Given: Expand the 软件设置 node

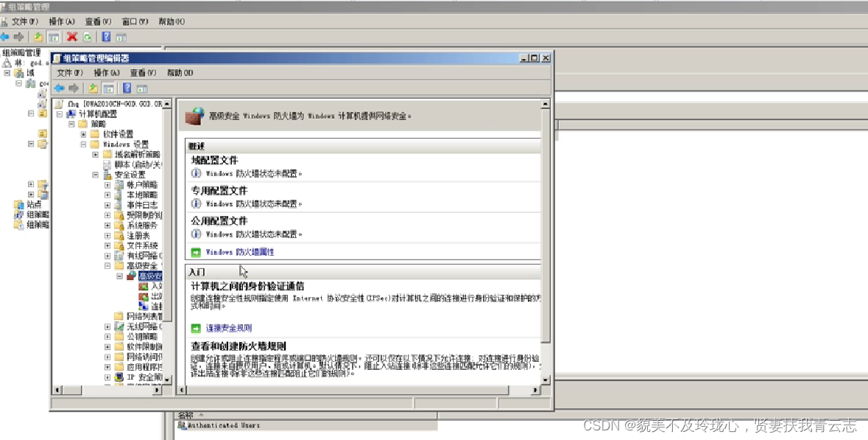Looking at the screenshot, I should click(84, 134).
